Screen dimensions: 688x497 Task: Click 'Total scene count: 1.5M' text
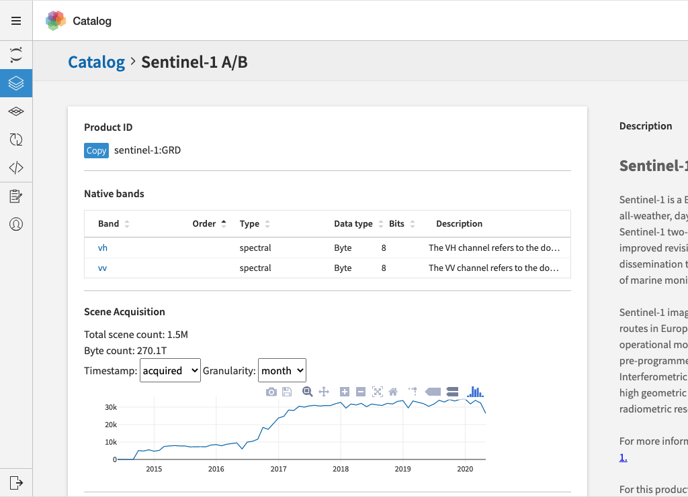(x=136, y=335)
